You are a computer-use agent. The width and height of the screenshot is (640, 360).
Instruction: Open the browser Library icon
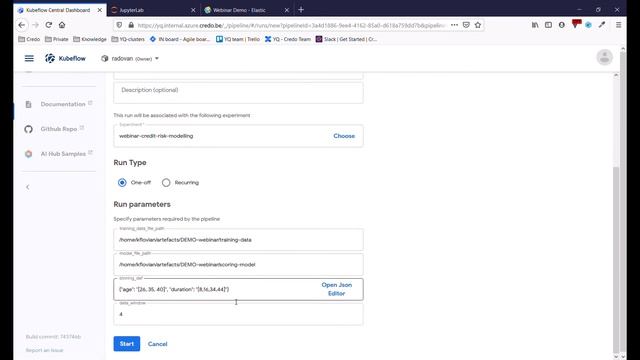pyautogui.click(x=535, y=25)
